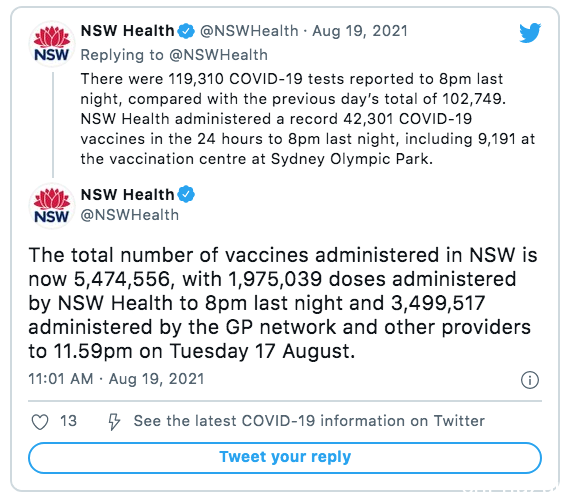The image size is (572, 498).
Task: Click the Twitter bird logo
Action: point(530,32)
